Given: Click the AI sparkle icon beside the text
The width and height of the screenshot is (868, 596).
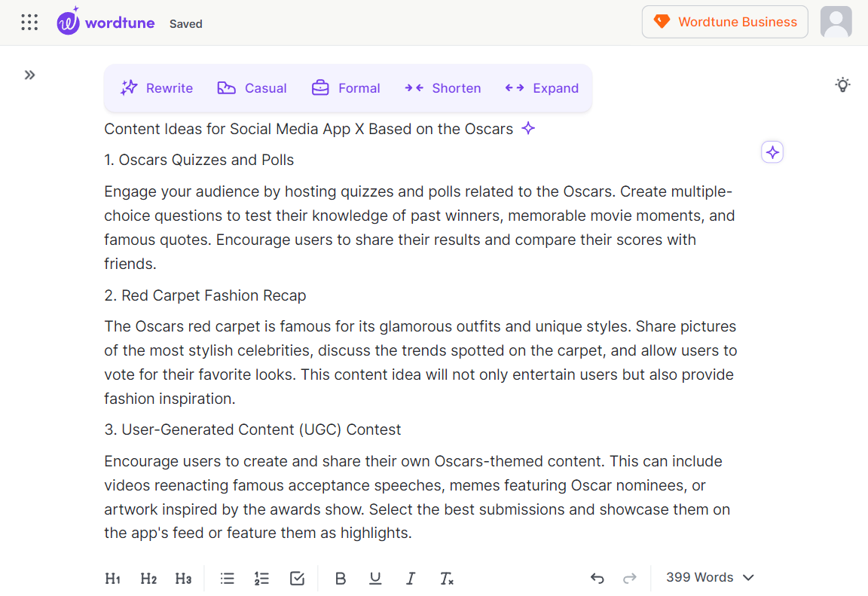Looking at the screenshot, I should [772, 151].
